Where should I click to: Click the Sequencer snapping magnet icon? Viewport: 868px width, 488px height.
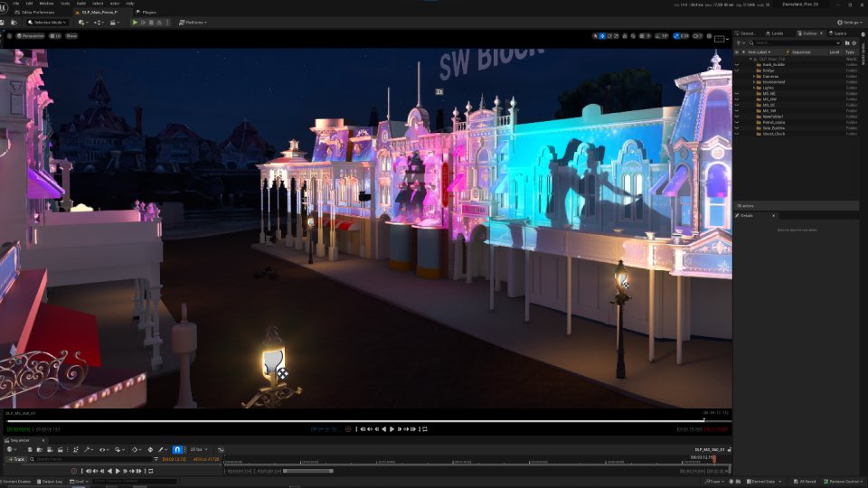click(x=177, y=450)
